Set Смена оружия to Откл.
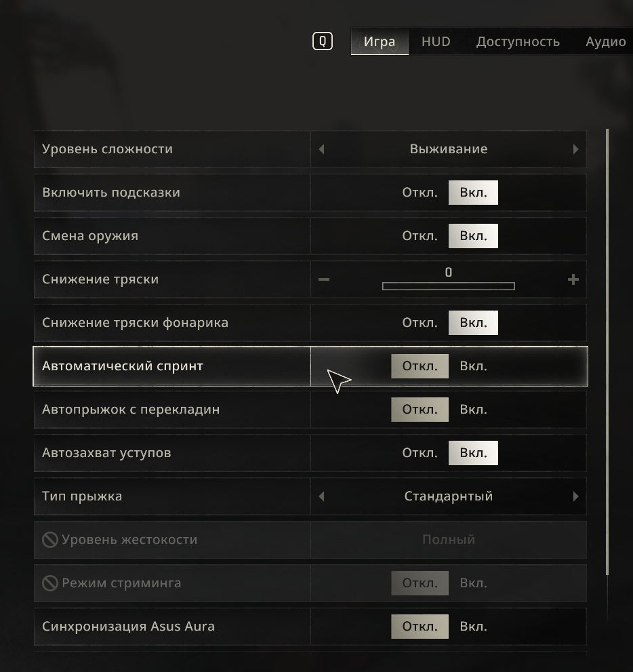This screenshot has height=672, width=633. [420, 236]
